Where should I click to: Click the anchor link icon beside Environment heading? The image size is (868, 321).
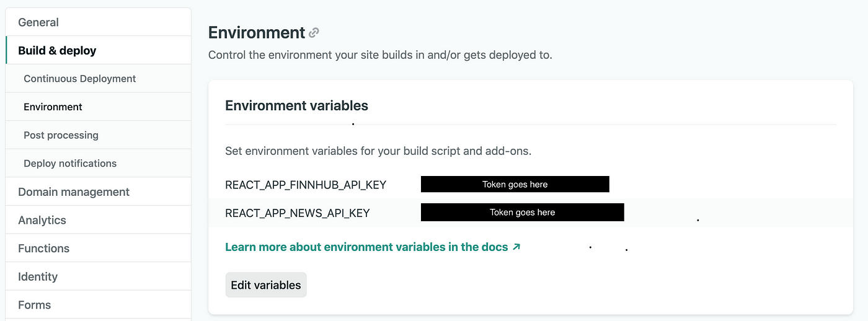(x=314, y=33)
